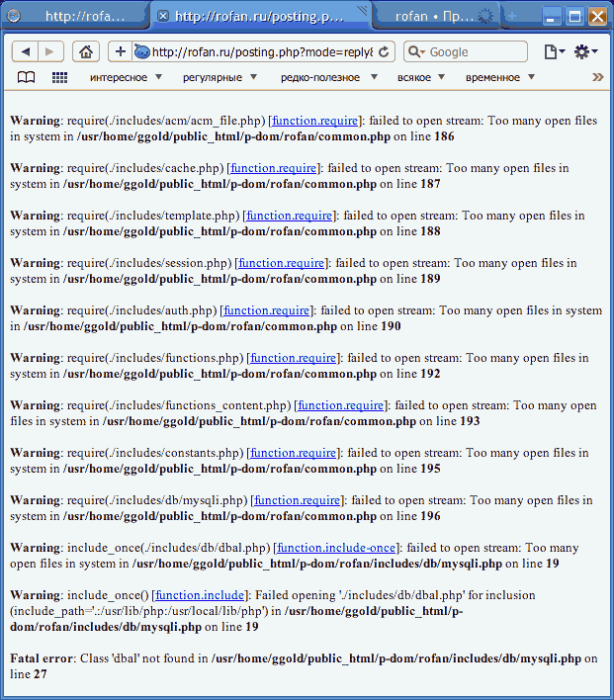Go back with the left arrow button

point(26,51)
